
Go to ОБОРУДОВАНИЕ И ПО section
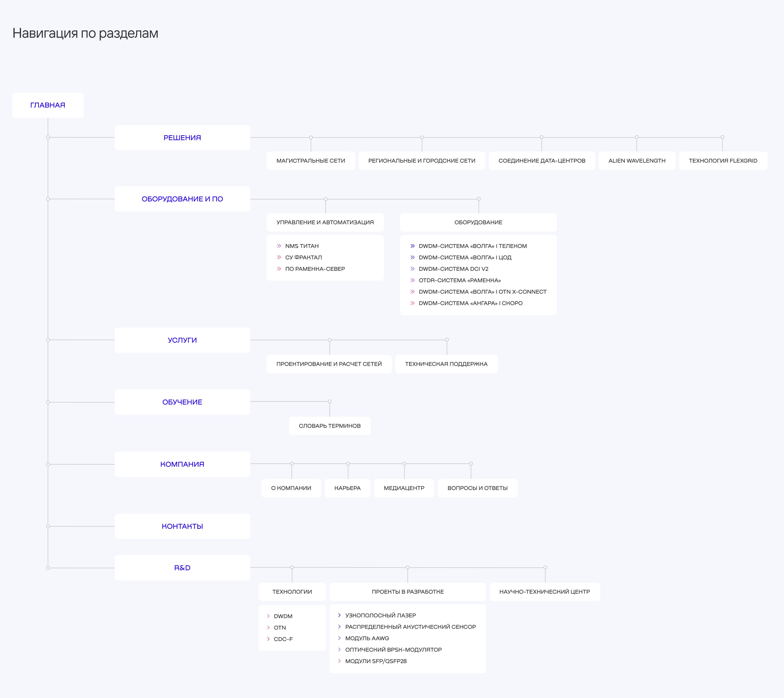(x=182, y=199)
